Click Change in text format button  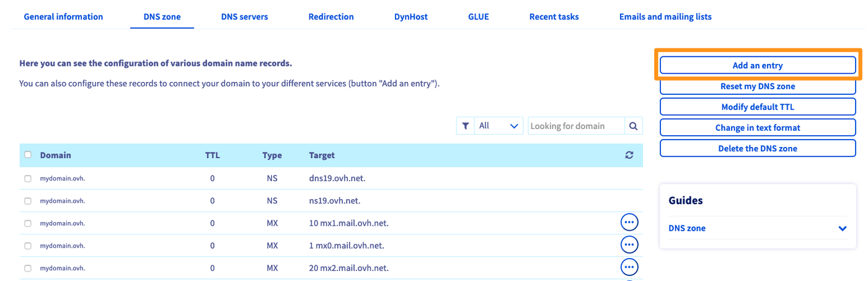tap(757, 128)
